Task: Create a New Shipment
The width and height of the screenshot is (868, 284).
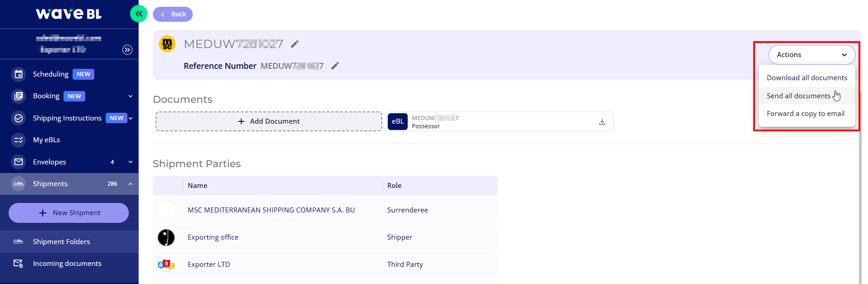Action: click(x=68, y=213)
